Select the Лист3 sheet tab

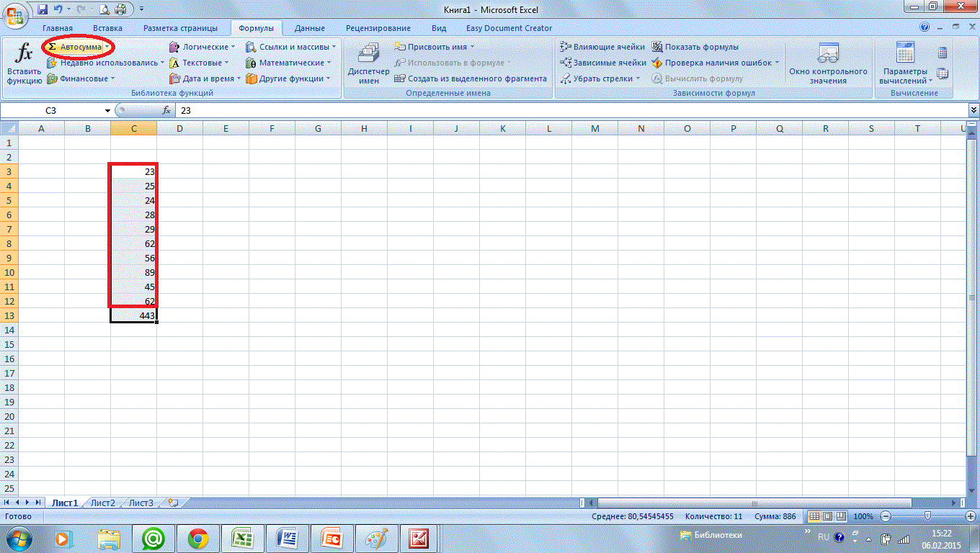[141, 503]
